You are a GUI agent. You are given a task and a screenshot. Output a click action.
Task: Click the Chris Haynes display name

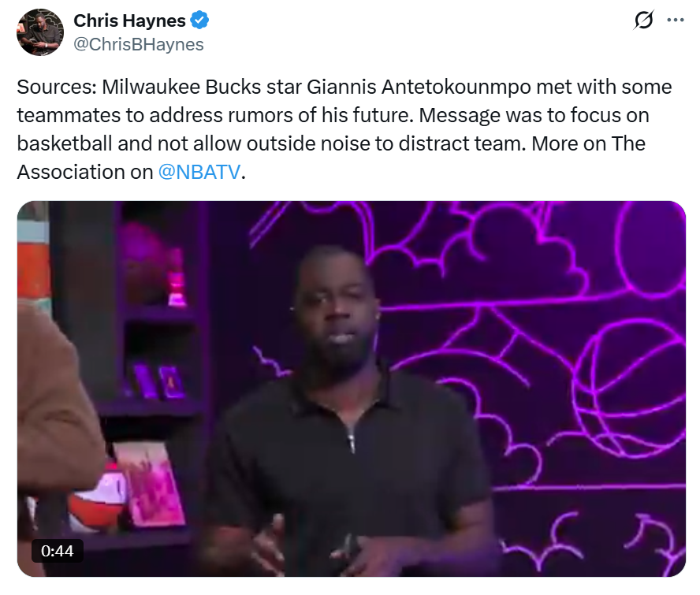(129, 20)
